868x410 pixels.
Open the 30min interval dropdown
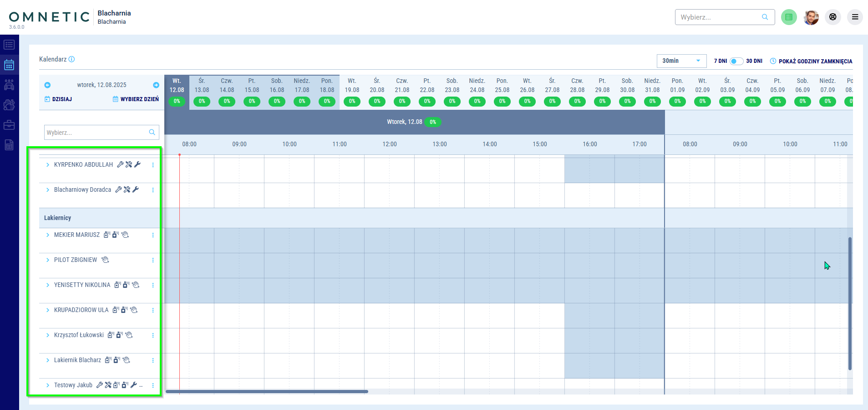pyautogui.click(x=681, y=61)
